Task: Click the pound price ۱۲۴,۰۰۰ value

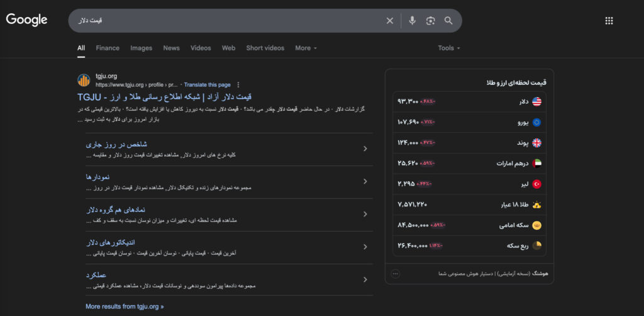Action: click(x=408, y=143)
